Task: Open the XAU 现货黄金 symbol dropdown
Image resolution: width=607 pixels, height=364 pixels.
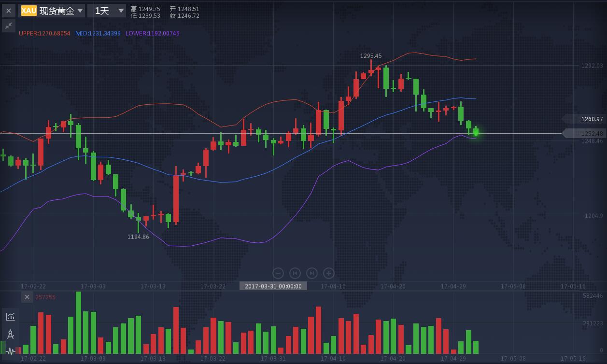Action: click(x=52, y=11)
